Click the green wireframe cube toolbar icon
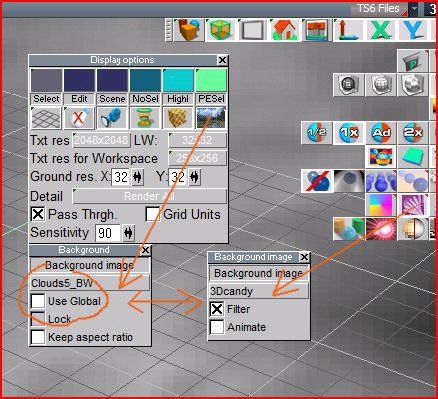Screen dimensions: 438x399 coord(220,30)
